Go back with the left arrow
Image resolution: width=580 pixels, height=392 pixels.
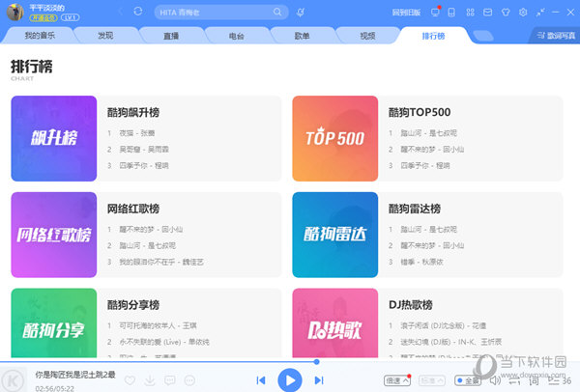coord(121,12)
